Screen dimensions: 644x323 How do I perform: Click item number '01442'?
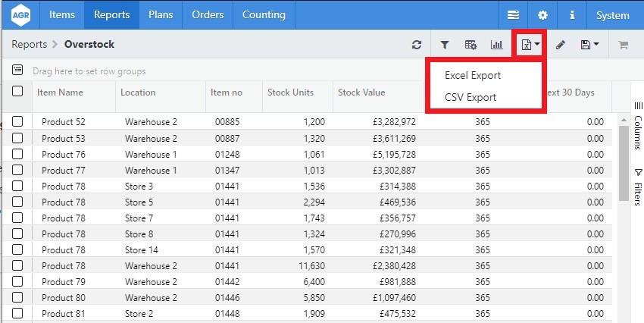[x=227, y=282]
